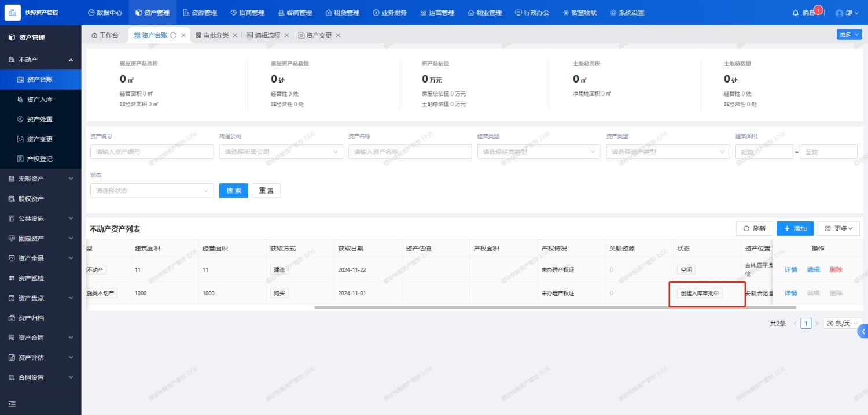Open the 资源管理 module

tap(200, 13)
